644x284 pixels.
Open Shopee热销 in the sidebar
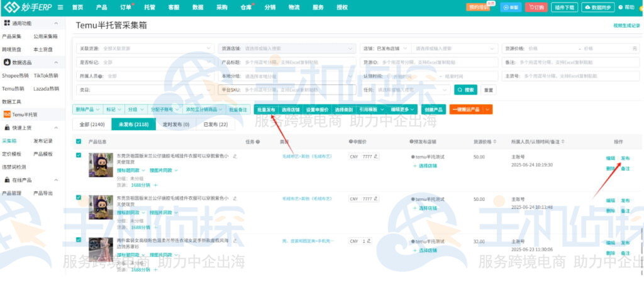15,76
